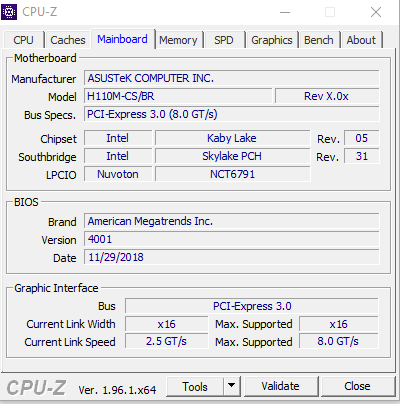Open the SPD tab
Viewport: 400px width, 404px height.
(224, 40)
